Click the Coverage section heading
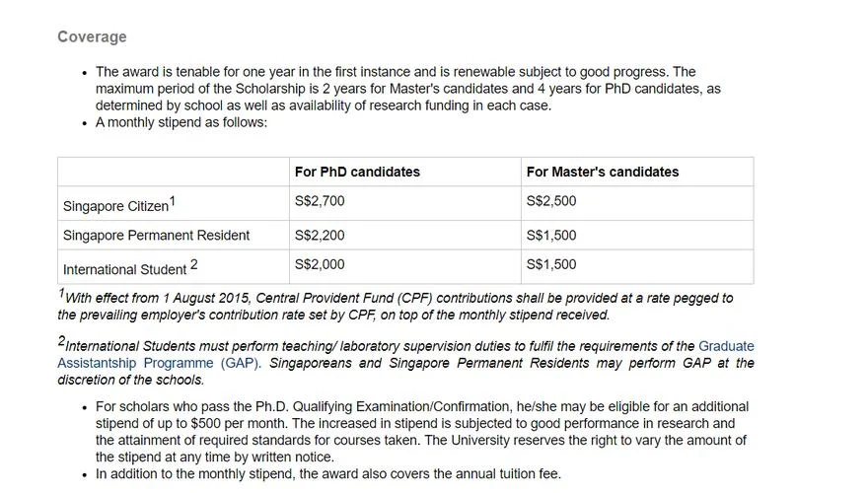This screenshot has width=868, height=493. tap(92, 36)
